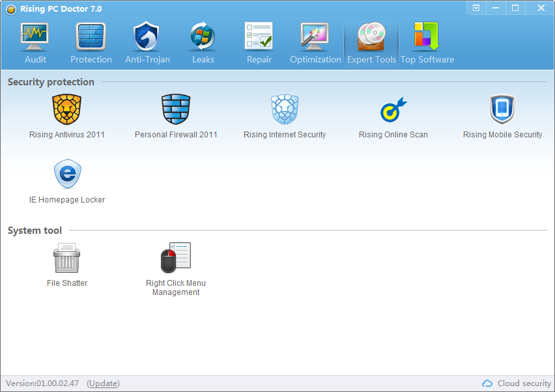Viewport: 555px width, 392px height.
Task: Open Right Click Menu Management icon
Action: click(176, 258)
